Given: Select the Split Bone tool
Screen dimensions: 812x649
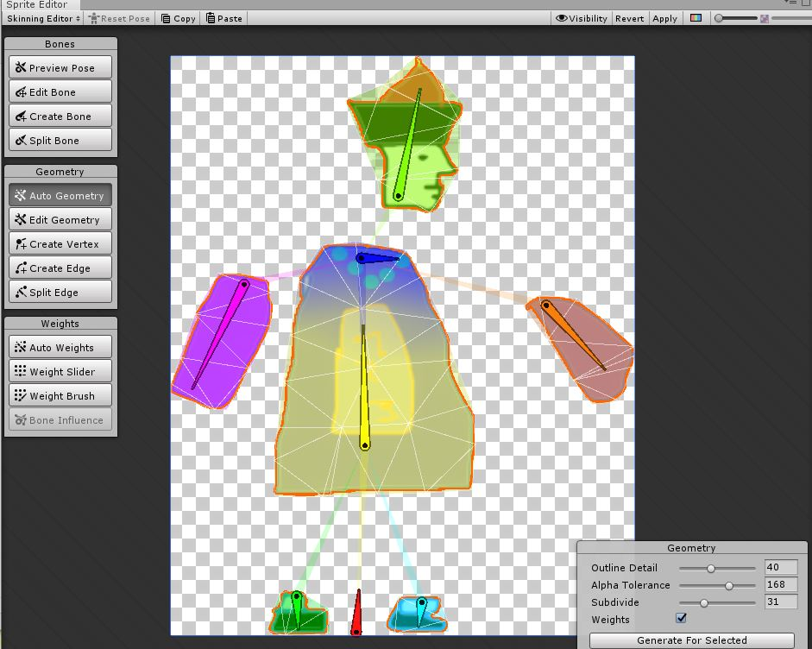Looking at the screenshot, I should (x=60, y=140).
